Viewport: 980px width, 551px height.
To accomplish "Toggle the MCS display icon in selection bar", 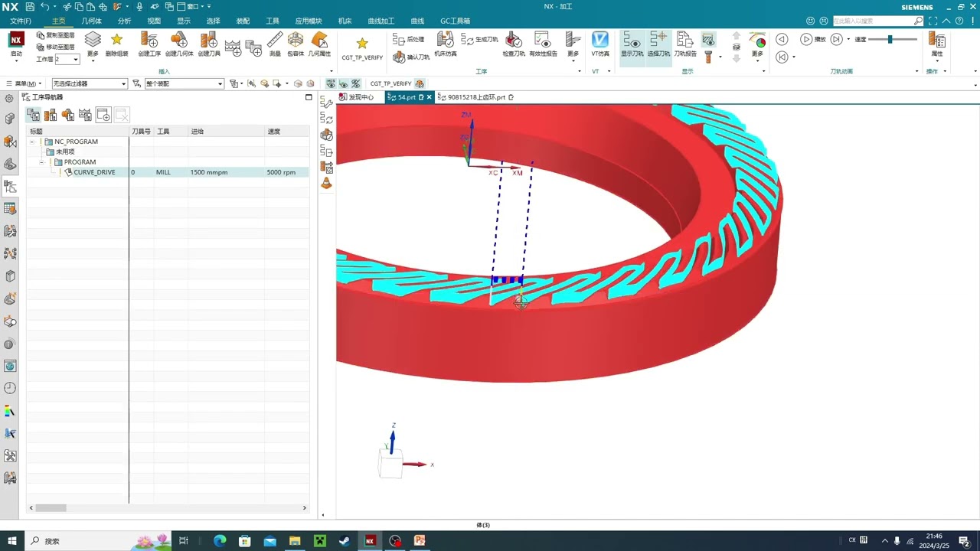I will click(332, 83).
